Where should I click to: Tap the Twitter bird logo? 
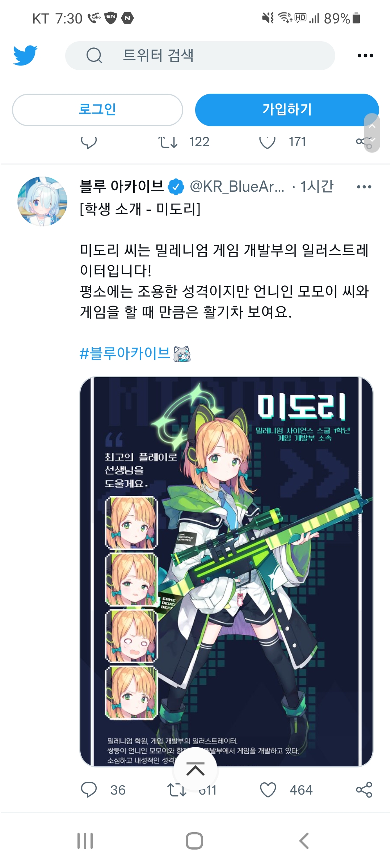coord(25,55)
